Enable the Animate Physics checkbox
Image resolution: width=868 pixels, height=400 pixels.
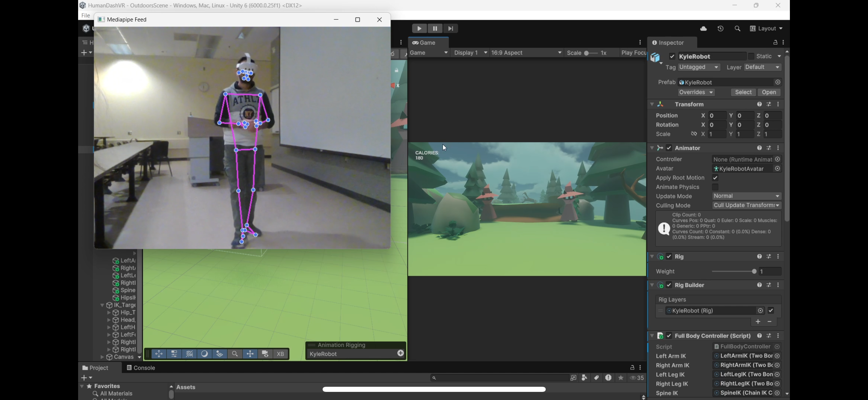tap(715, 187)
